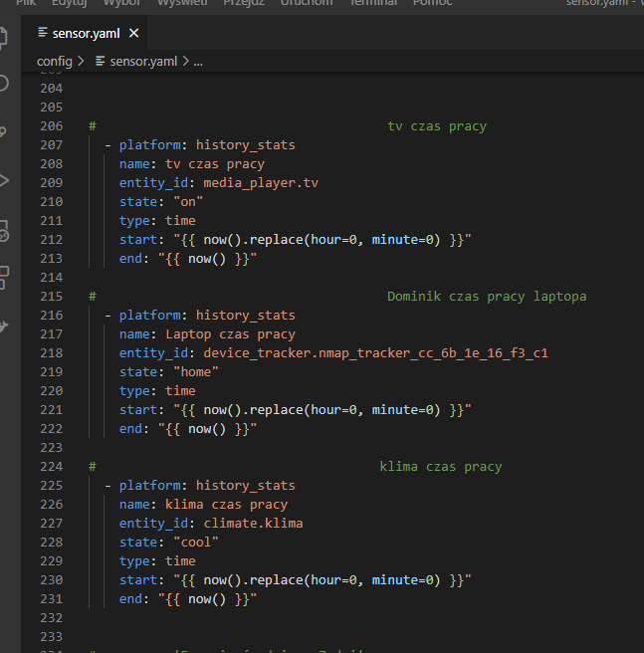Open the Pomoc menu

(432, 3)
